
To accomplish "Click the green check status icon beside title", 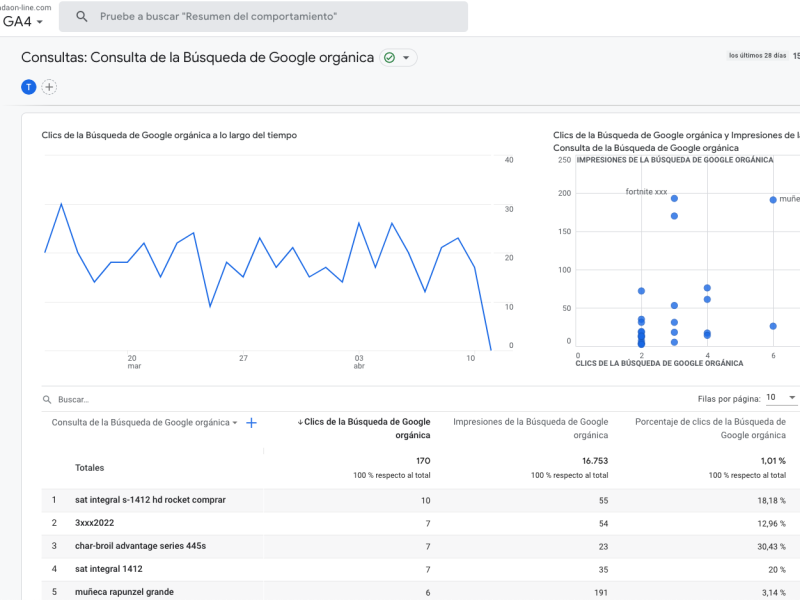I will (389, 58).
